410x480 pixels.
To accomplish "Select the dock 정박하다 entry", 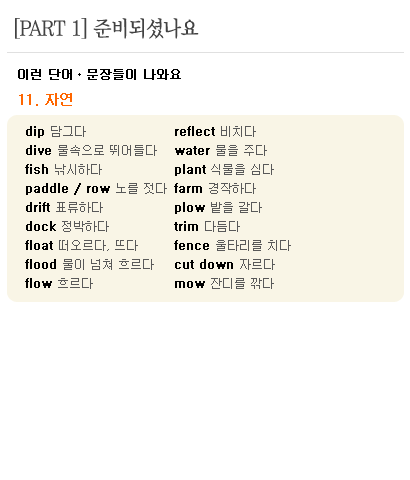I will pyautogui.click(x=67, y=226).
